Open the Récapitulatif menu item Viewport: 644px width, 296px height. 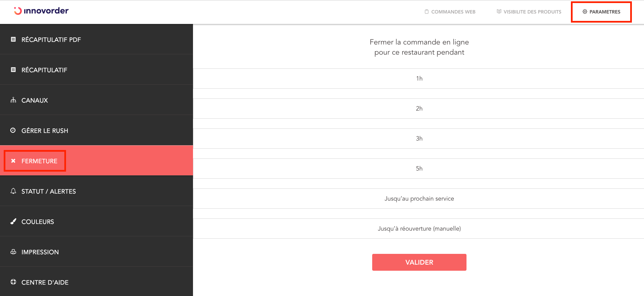point(44,70)
